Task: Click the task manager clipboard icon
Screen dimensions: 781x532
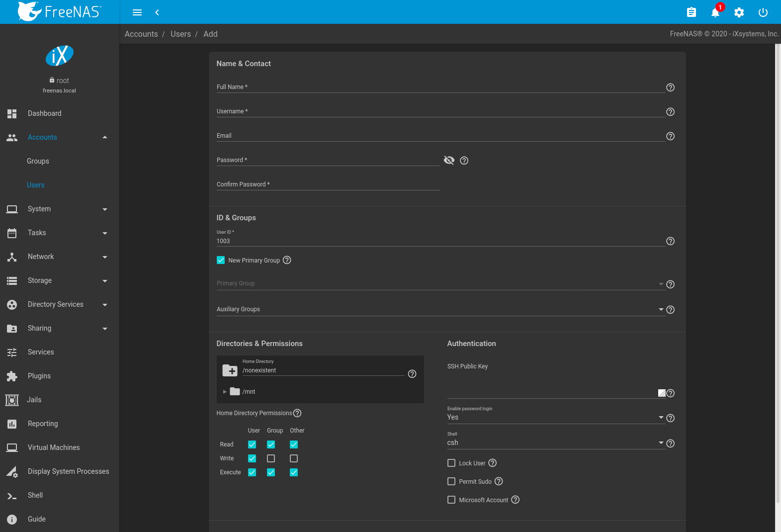Action: [x=692, y=12]
